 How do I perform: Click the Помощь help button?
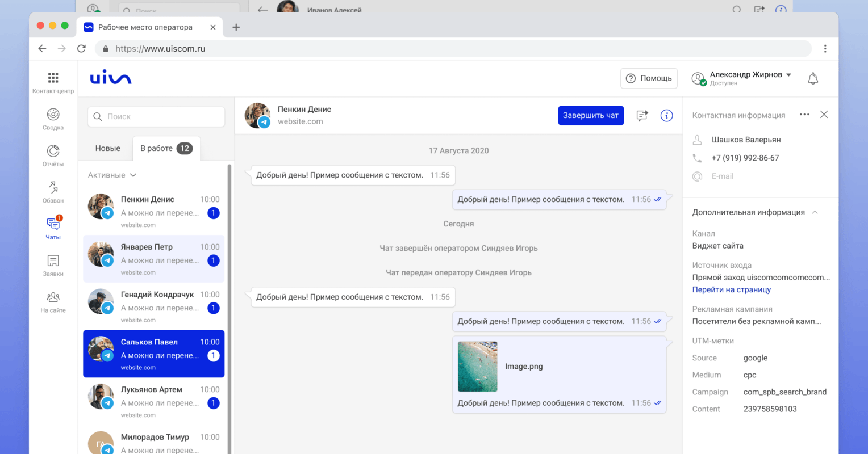[649, 78]
